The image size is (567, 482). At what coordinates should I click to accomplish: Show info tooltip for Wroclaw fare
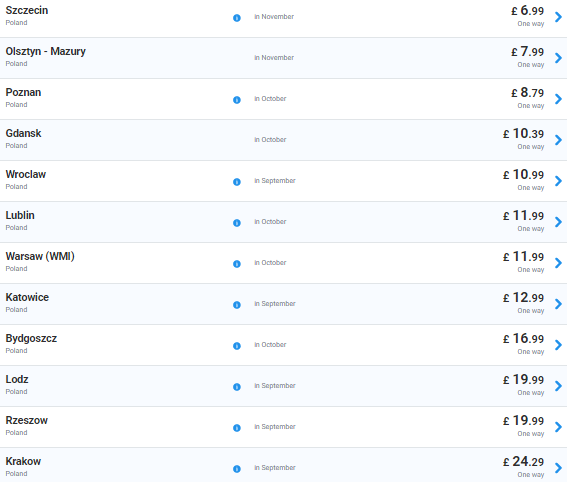click(x=237, y=182)
